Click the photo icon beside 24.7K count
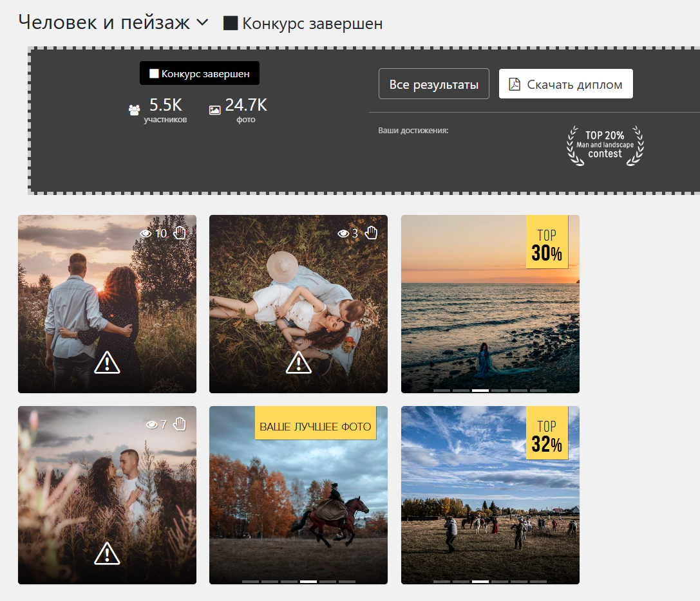700x601 pixels. click(213, 108)
